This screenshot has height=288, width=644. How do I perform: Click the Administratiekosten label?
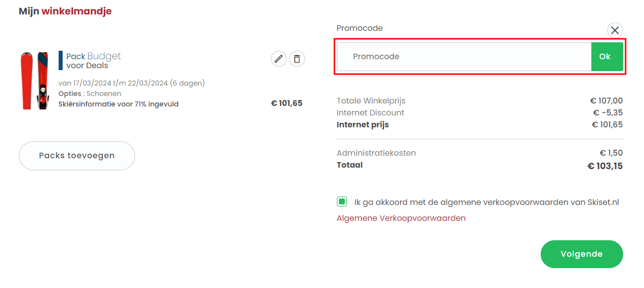point(376,153)
